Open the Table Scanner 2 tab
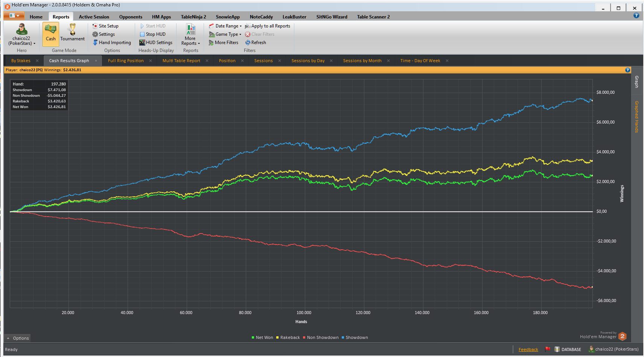This screenshot has width=644, height=357. [x=373, y=17]
